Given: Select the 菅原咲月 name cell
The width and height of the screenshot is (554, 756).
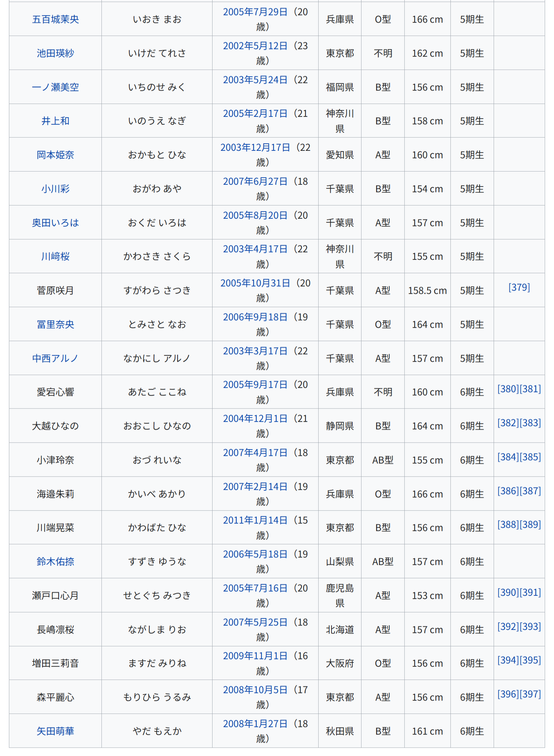Looking at the screenshot, I should [x=55, y=291].
